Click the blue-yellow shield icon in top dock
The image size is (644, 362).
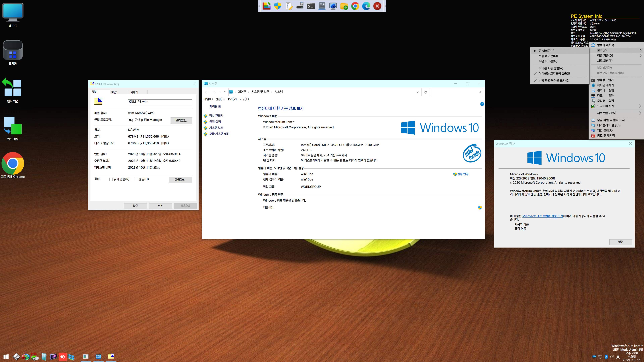[278, 6]
